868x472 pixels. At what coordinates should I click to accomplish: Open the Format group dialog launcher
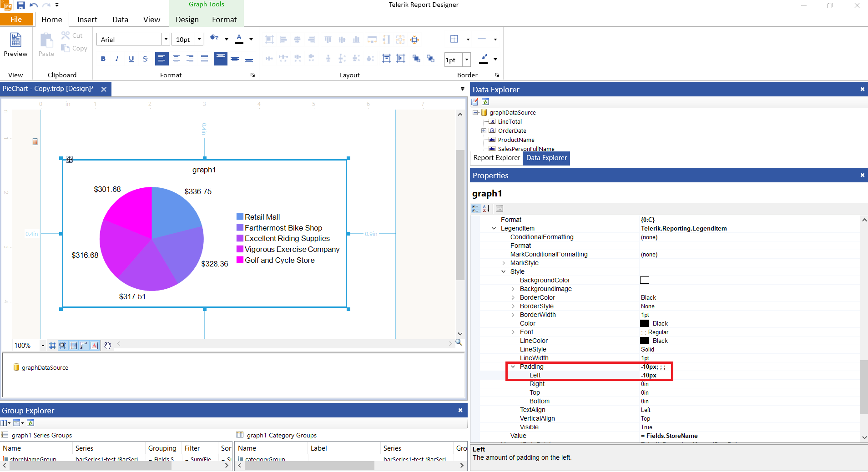[252, 75]
